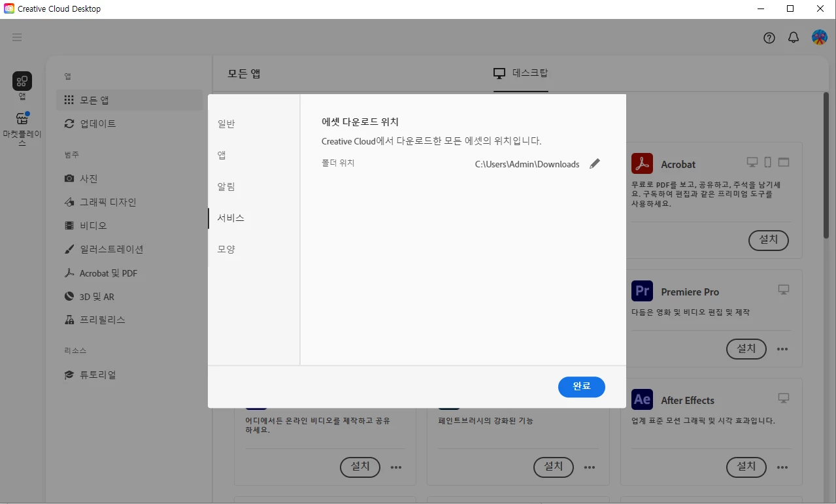Open Tutorials (튜토리얼) resource
Viewport: 836px width, 504px height.
[x=129, y=375]
